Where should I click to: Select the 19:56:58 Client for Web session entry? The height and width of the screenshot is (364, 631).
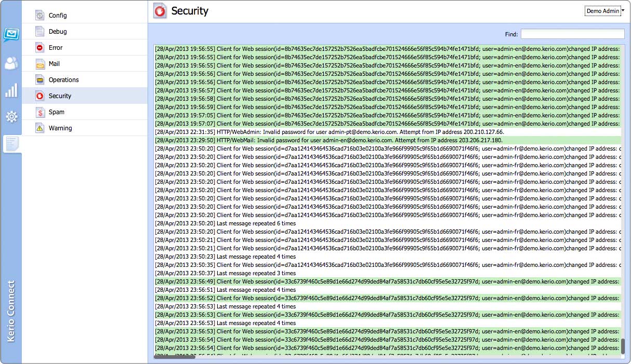pos(387,99)
